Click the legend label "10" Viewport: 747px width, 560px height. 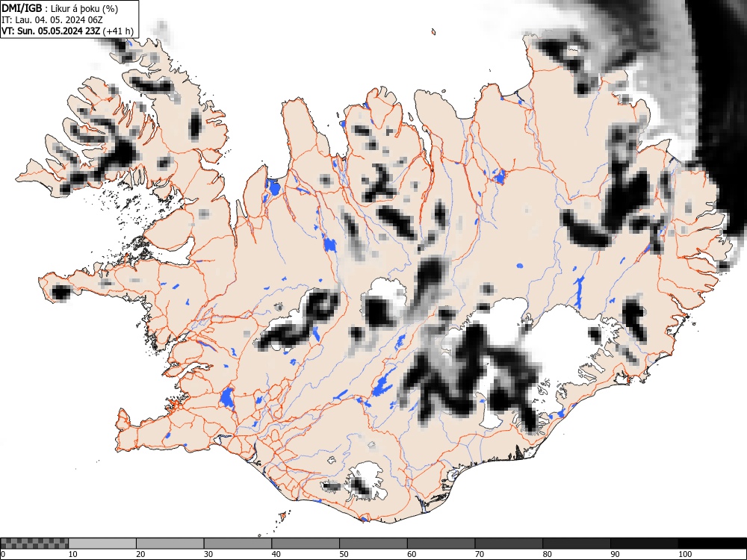[x=73, y=554]
